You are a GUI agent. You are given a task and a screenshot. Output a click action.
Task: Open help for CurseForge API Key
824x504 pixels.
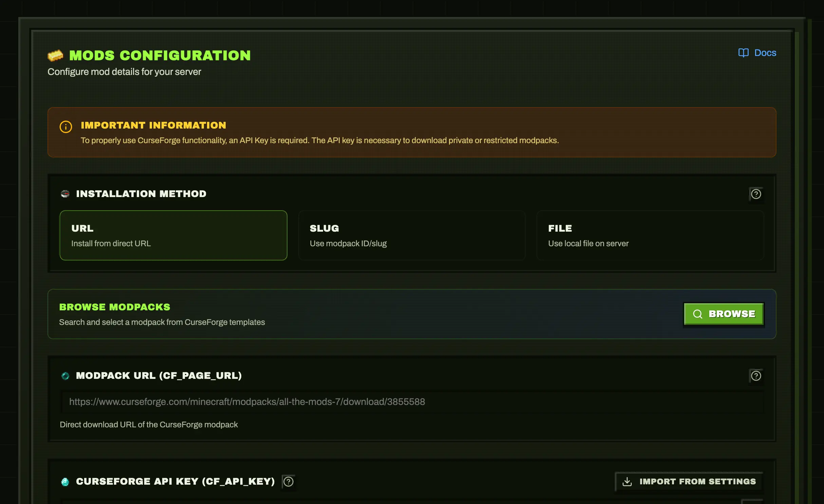[288, 482]
